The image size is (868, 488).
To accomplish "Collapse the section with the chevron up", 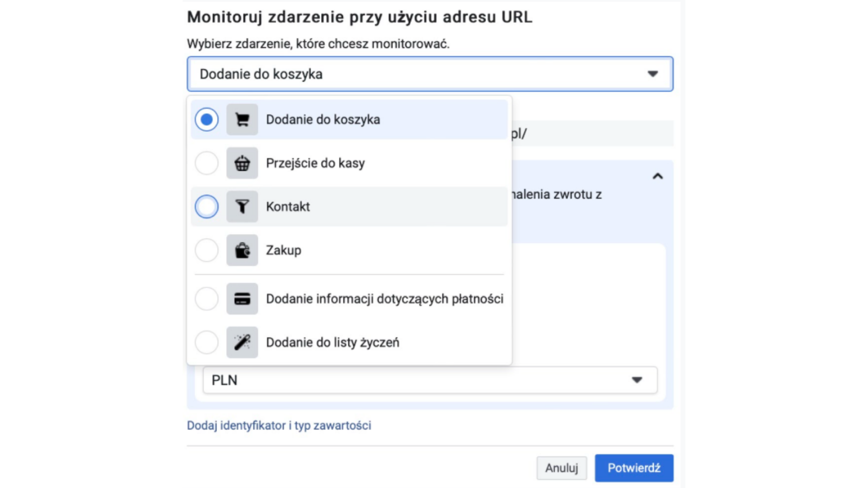I will 658,176.
